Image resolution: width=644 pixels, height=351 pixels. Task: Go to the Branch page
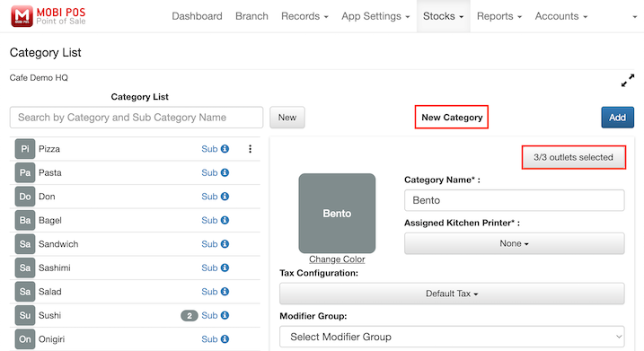[x=251, y=16]
